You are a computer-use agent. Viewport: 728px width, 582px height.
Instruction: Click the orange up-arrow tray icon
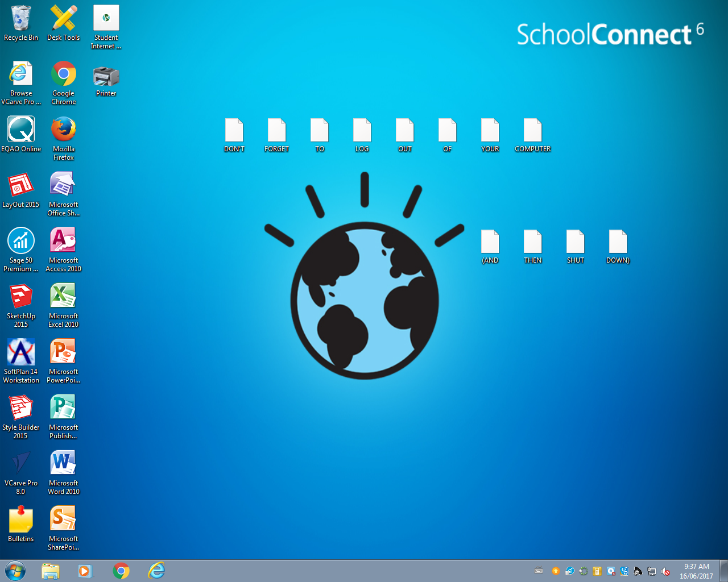[556, 571]
